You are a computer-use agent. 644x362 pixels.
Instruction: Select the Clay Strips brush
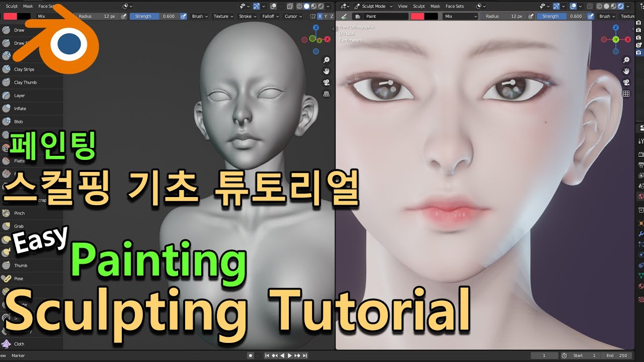coord(31,69)
